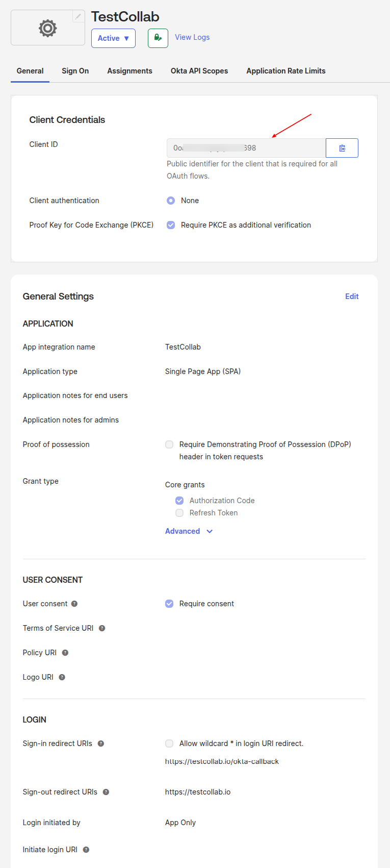Select None client authentication radio
The height and width of the screenshot is (868, 390).
(171, 201)
